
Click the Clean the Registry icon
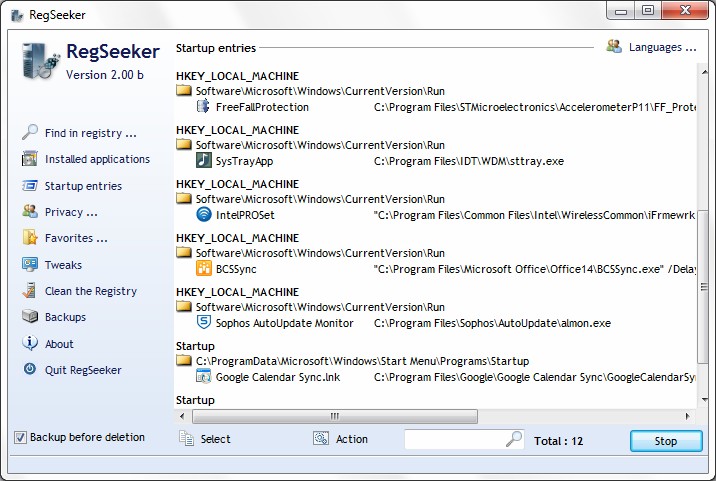click(30, 291)
